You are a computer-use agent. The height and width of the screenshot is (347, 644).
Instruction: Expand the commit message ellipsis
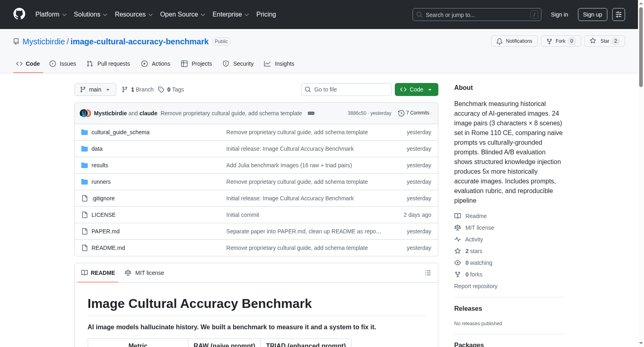tap(311, 113)
